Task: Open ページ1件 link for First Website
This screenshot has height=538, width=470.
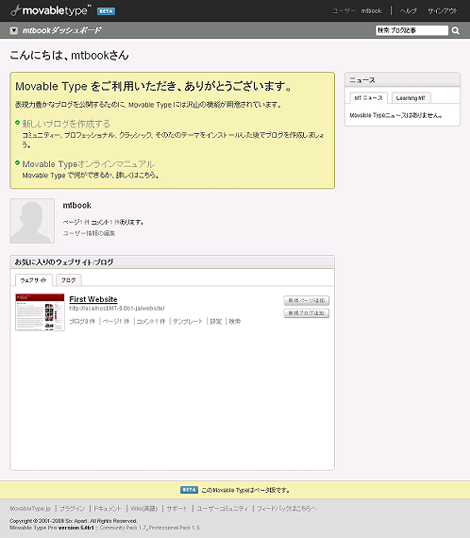Action: (x=116, y=321)
